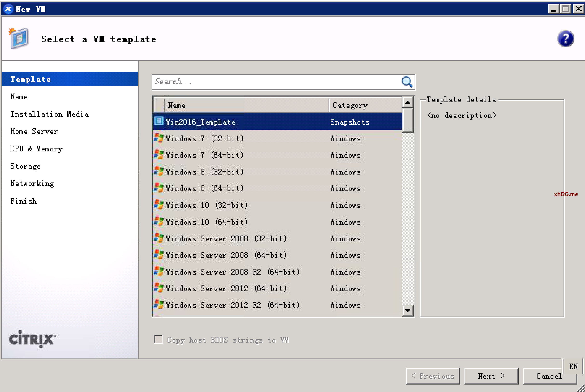Click the Windows 10 (64-bit) template icon
Screen dimensions: 585x392
(x=158, y=222)
